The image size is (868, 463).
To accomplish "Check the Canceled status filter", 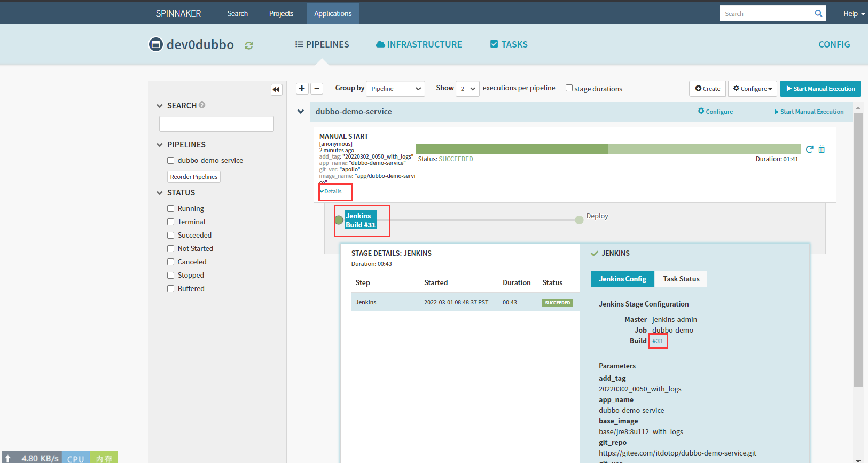I will point(171,262).
